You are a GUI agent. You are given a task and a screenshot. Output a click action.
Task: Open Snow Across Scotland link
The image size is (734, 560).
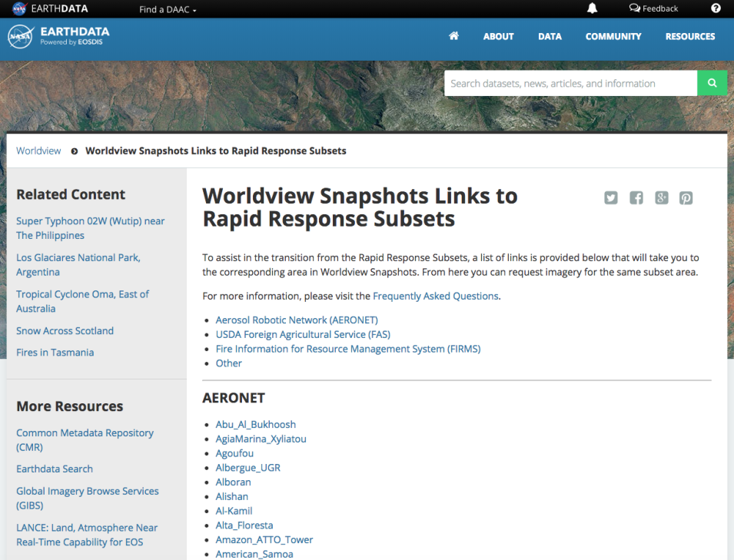65,331
